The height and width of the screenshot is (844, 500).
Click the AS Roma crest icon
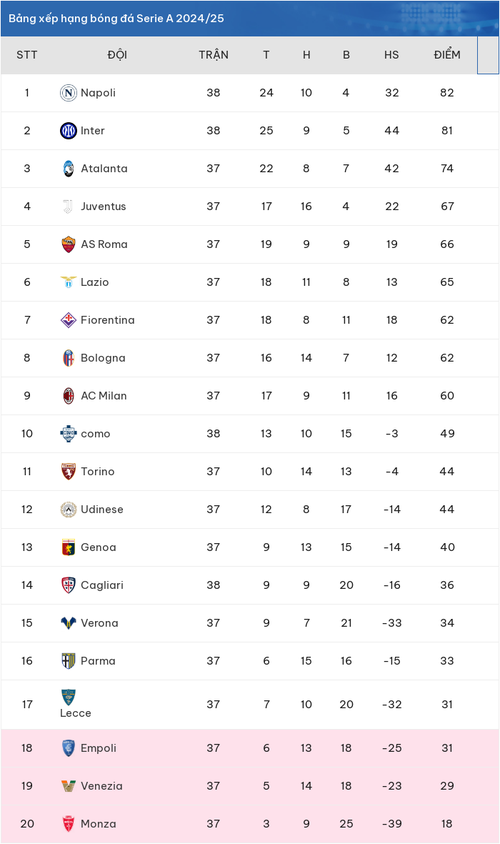pyautogui.click(x=68, y=244)
